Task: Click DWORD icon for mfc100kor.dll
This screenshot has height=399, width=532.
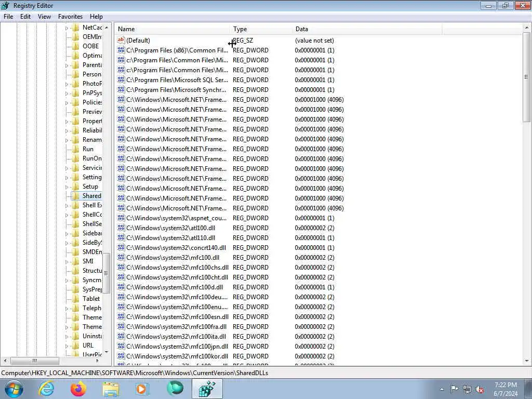Action: coord(121,356)
